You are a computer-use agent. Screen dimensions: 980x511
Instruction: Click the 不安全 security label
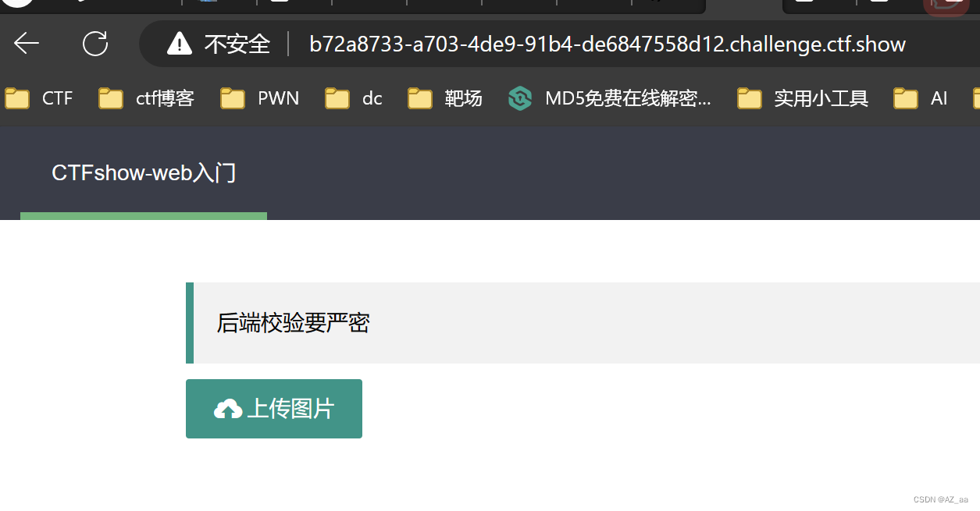(237, 44)
